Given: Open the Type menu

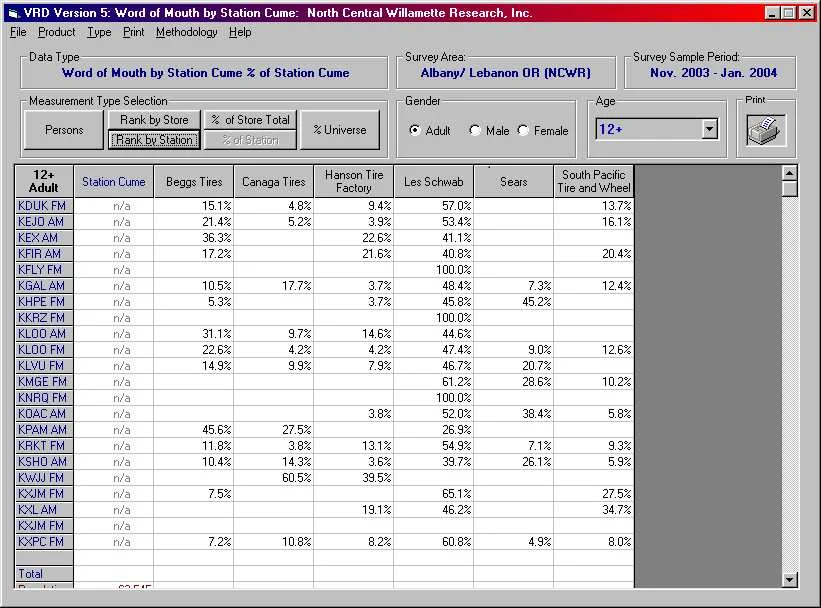Looking at the screenshot, I should [x=99, y=32].
